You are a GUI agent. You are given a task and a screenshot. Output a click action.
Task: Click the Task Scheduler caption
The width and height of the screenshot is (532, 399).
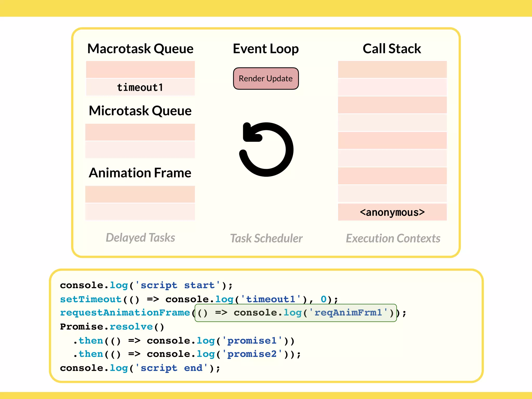(266, 238)
